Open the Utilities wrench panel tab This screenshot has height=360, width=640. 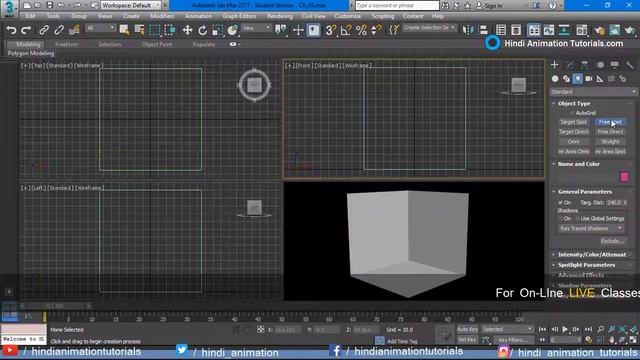click(x=630, y=64)
